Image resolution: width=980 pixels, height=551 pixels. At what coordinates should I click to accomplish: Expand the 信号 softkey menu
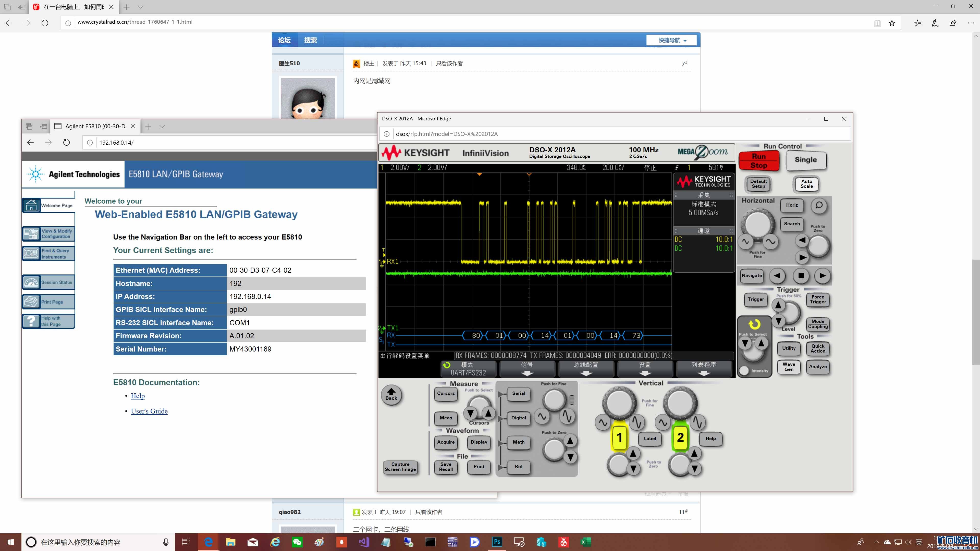click(527, 369)
